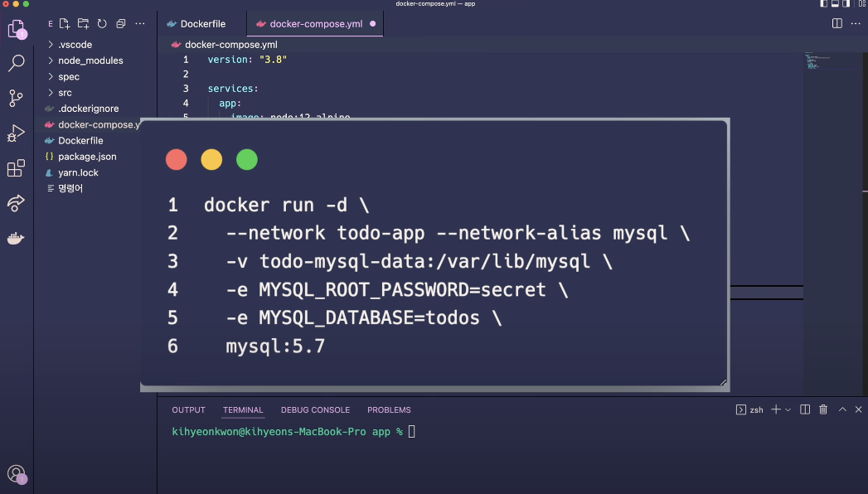Click MYSQL_DATABASE=todos line in overlay snippet
868x494 pixels.
[364, 318]
